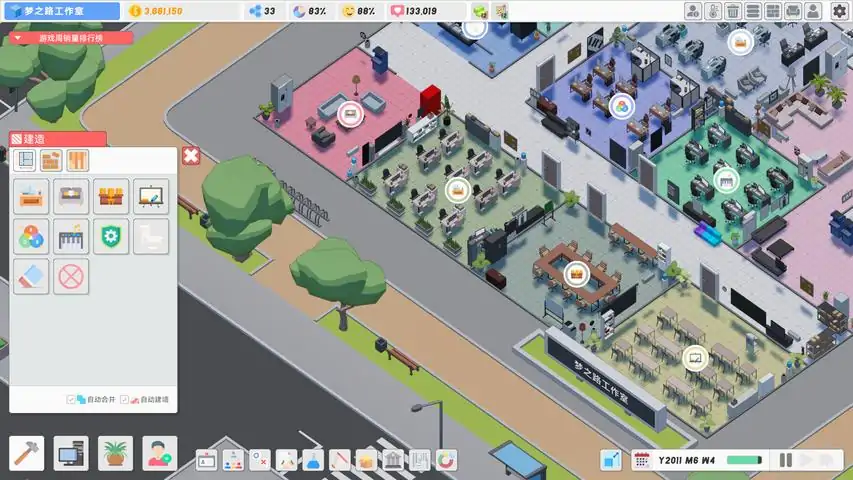Select the eraser demolish tool
Viewport: 853px width, 480px height.
pos(32,276)
